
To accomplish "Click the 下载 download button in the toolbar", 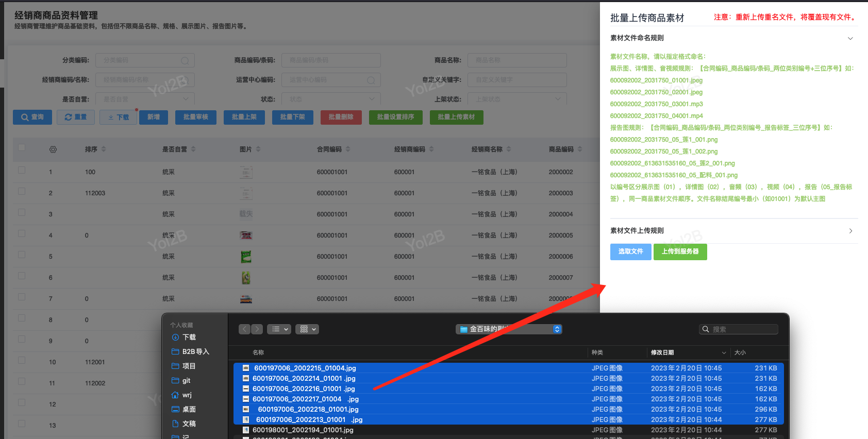I will 119,117.
